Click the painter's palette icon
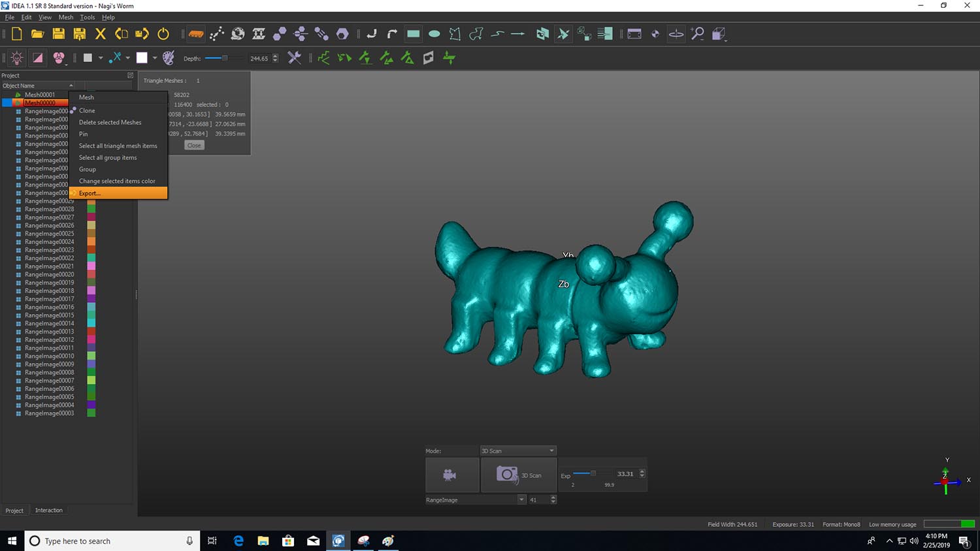This screenshot has width=980, height=551. 168,58
